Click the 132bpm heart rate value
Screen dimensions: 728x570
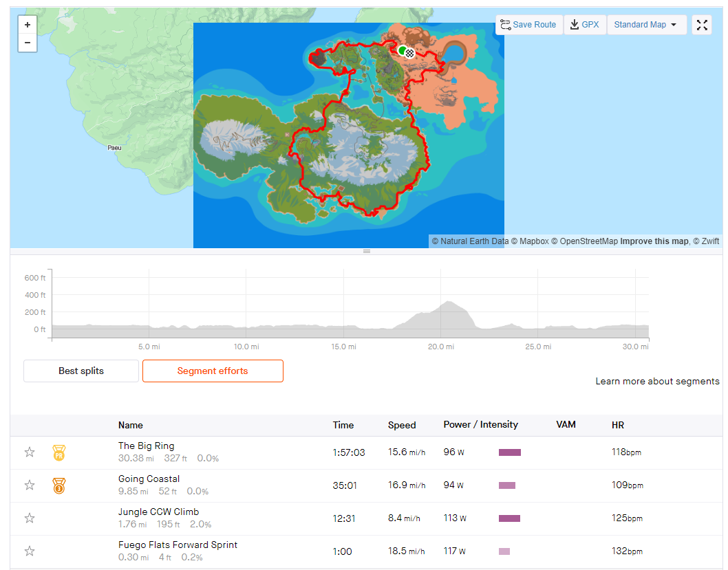click(627, 551)
